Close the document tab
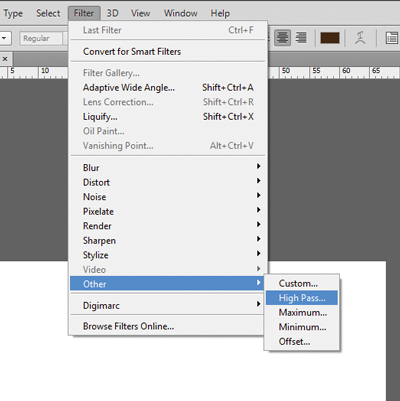The height and width of the screenshot is (401, 400). click(x=5, y=59)
